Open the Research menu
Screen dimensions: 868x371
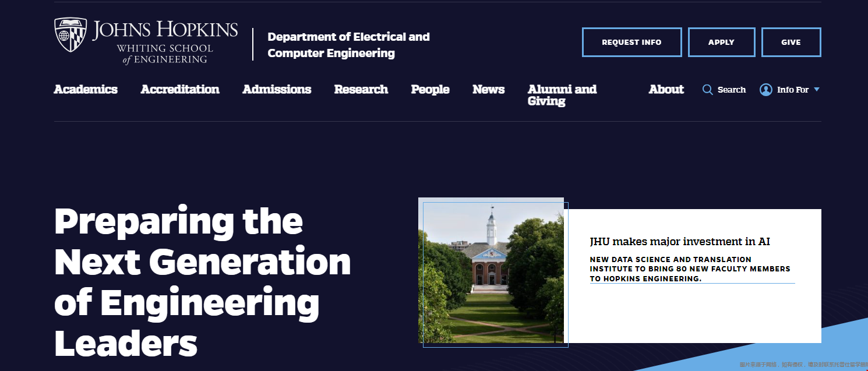361,89
